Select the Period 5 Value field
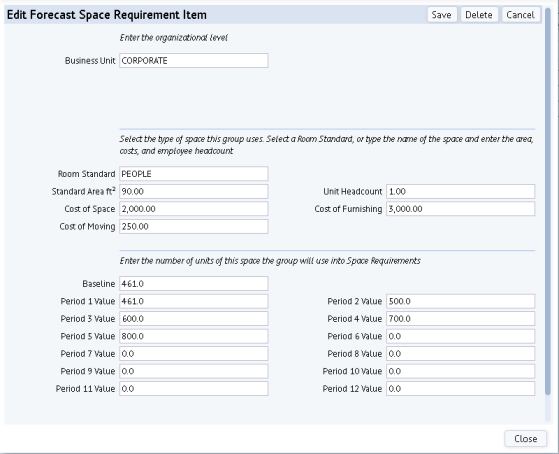The image size is (559, 454). pos(194,336)
